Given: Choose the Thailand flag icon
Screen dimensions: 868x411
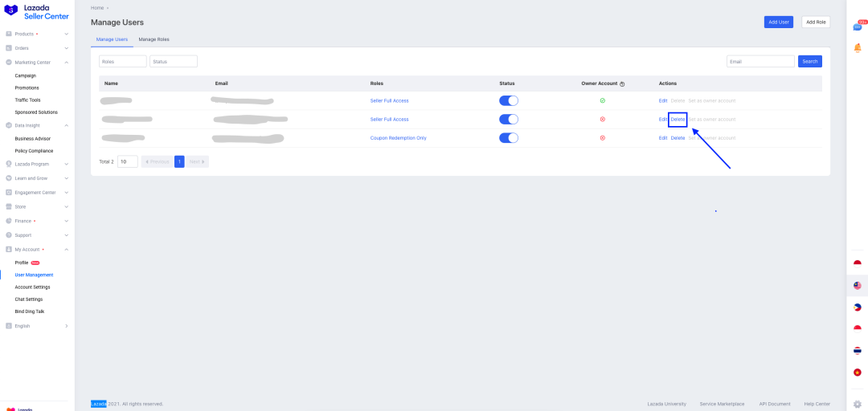Looking at the screenshot, I should point(857,351).
